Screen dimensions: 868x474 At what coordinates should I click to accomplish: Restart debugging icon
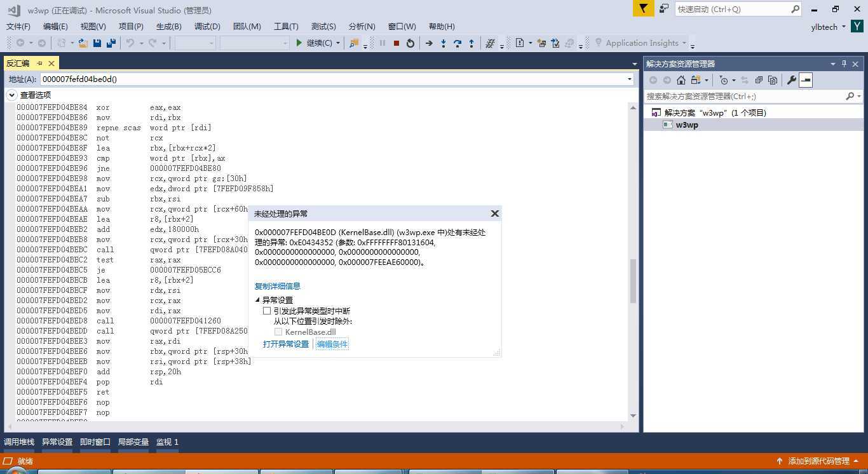(x=410, y=43)
